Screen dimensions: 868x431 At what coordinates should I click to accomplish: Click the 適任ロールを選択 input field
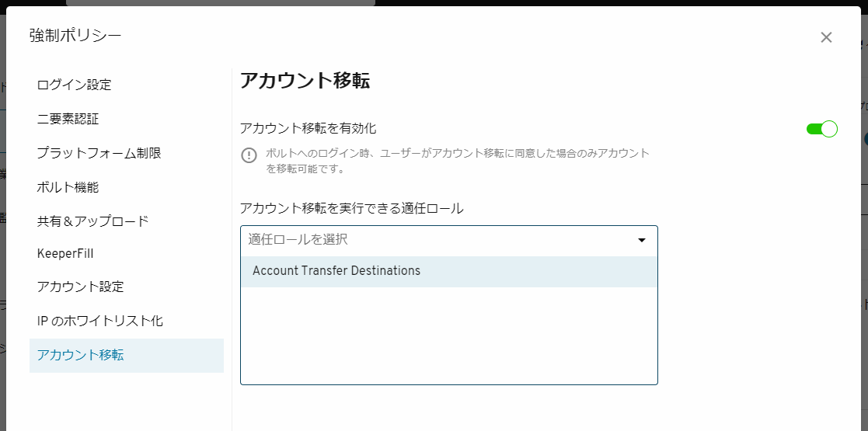point(435,240)
